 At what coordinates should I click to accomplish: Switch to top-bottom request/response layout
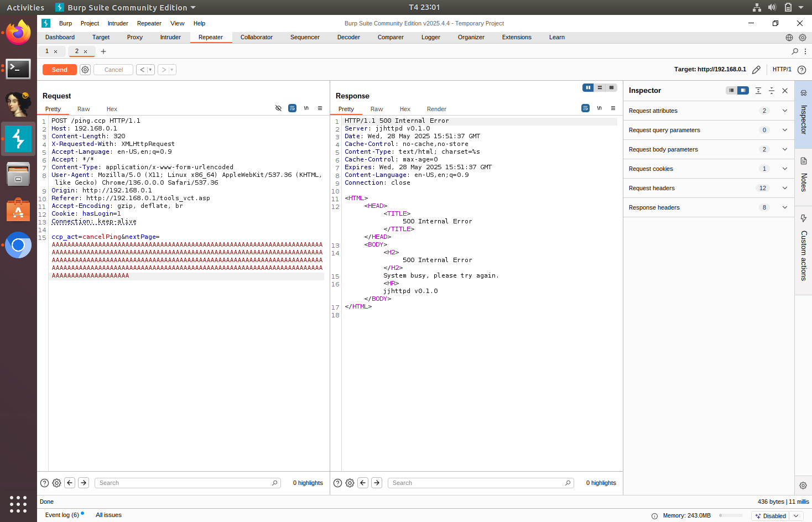coord(600,87)
